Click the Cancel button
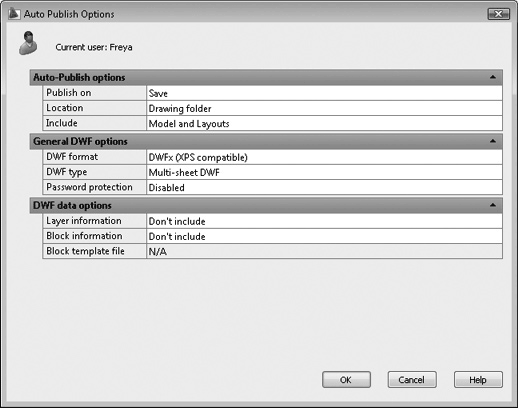This screenshot has height=408, width=518. pyautogui.click(x=412, y=380)
